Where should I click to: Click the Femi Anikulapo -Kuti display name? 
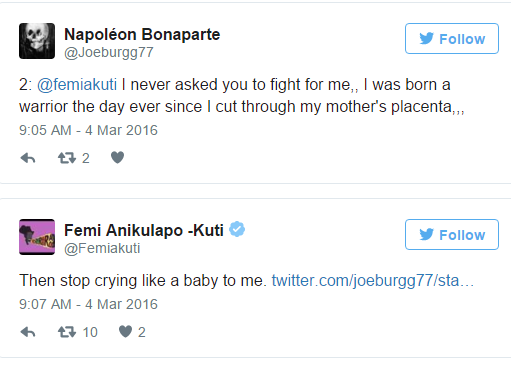[144, 230]
